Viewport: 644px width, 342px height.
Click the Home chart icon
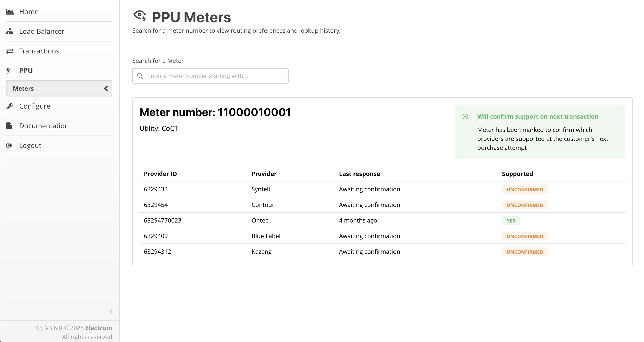[10, 12]
